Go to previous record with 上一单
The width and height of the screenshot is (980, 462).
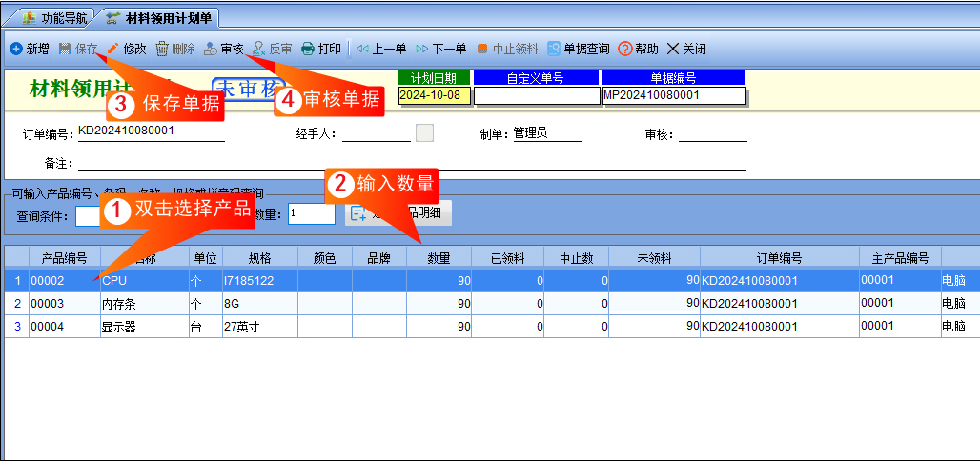(381, 49)
